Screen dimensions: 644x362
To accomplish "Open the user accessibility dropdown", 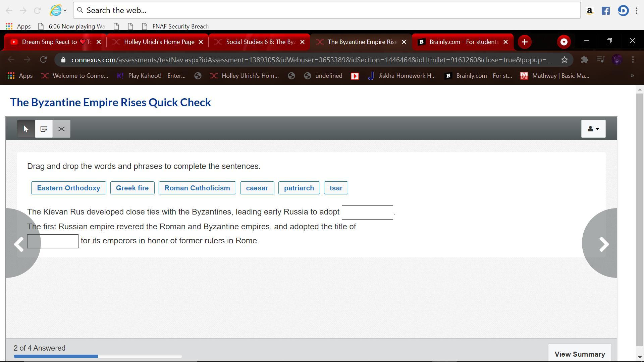I will click(593, 129).
